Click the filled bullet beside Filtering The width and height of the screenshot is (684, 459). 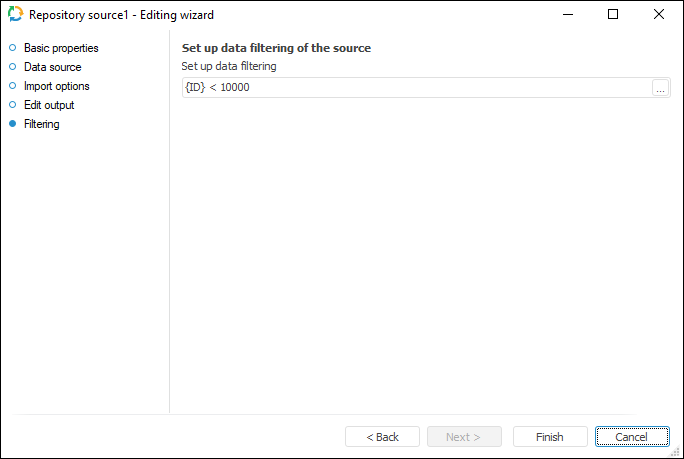tap(12, 124)
